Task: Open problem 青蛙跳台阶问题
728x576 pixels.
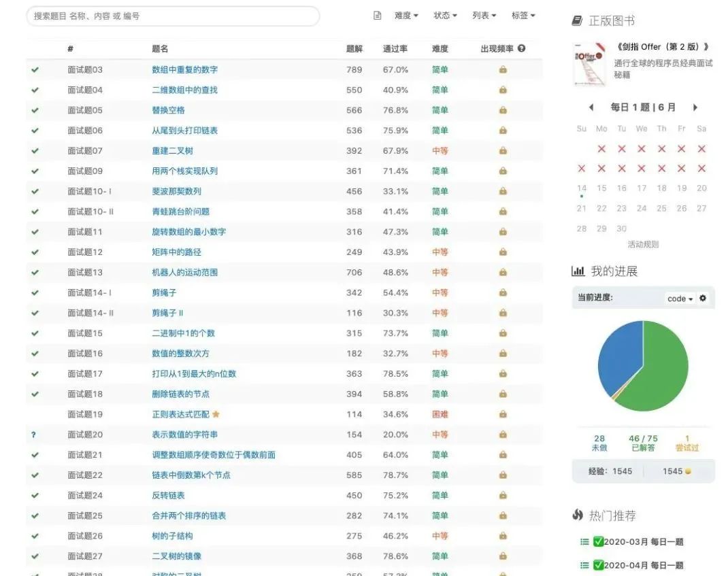Action: pos(180,211)
